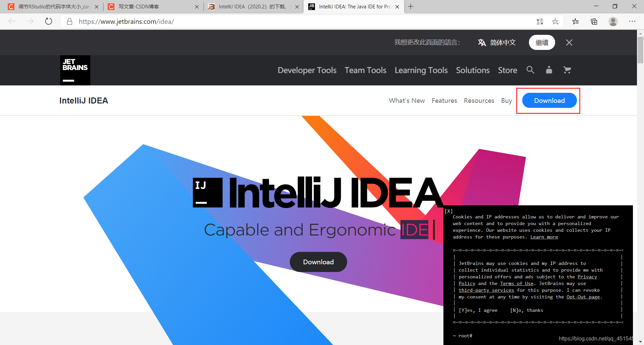Screen dimensions: 644x345
Task: Close the 写文章-CSDN博客 tab
Action: click(x=197, y=7)
